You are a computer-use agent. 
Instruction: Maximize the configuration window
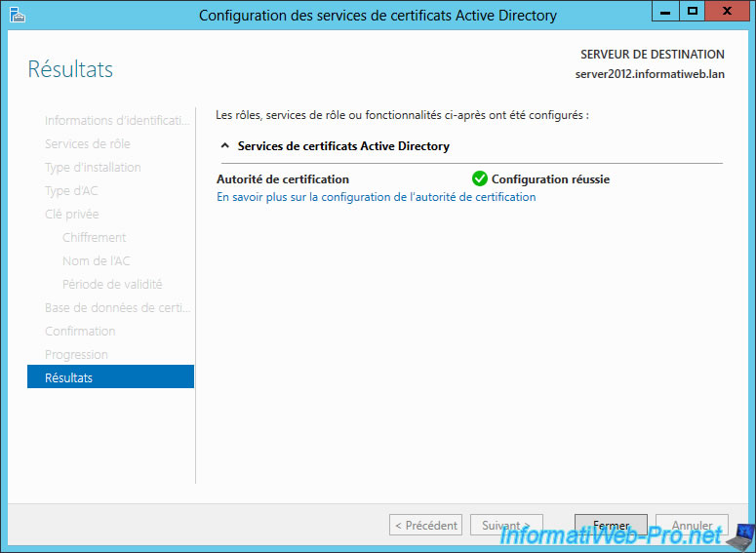tap(693, 11)
